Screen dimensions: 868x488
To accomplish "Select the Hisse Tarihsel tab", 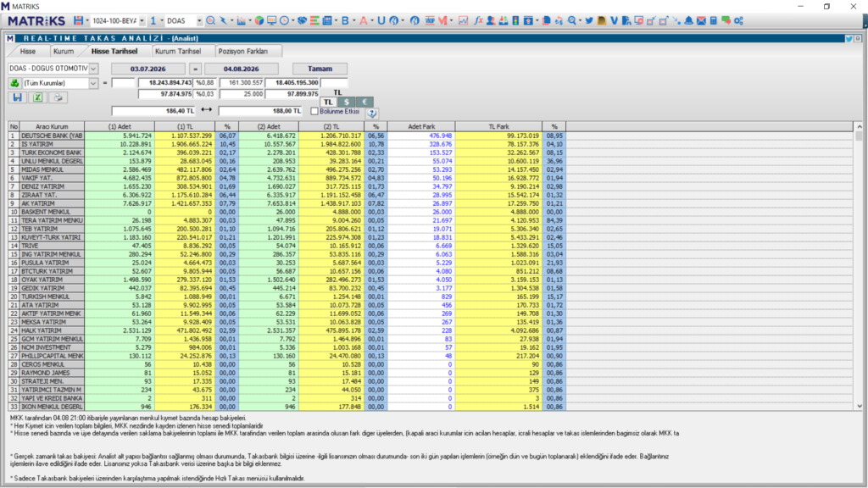I will pos(114,51).
